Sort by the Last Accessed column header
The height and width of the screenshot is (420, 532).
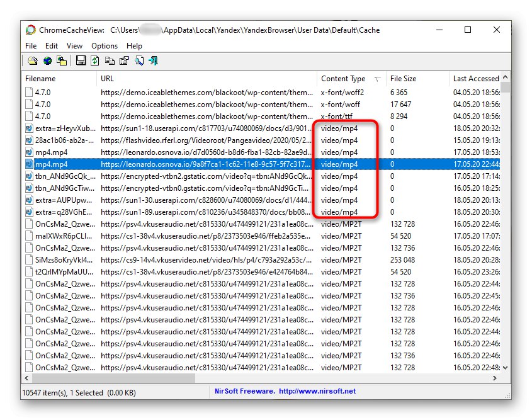(474, 79)
